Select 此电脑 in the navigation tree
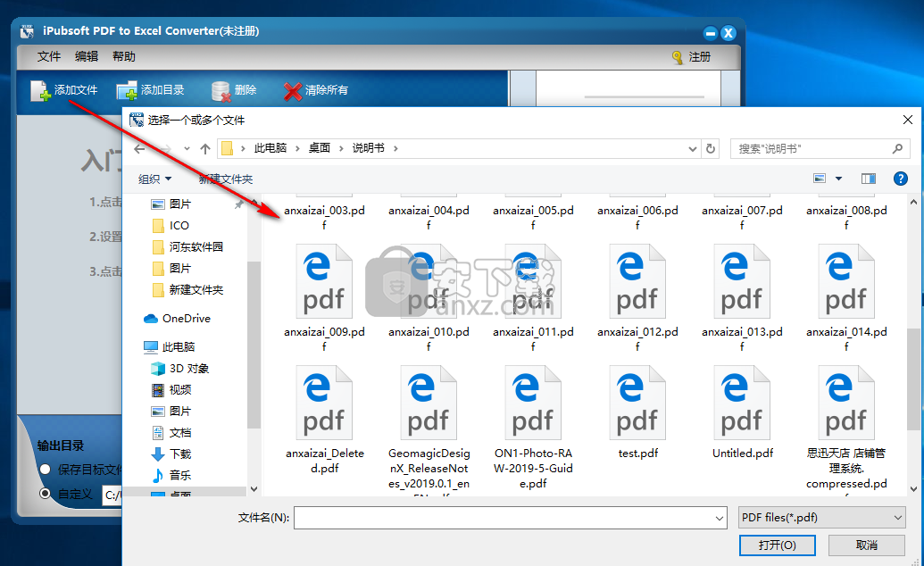Image resolution: width=924 pixels, height=566 pixels. [170, 346]
